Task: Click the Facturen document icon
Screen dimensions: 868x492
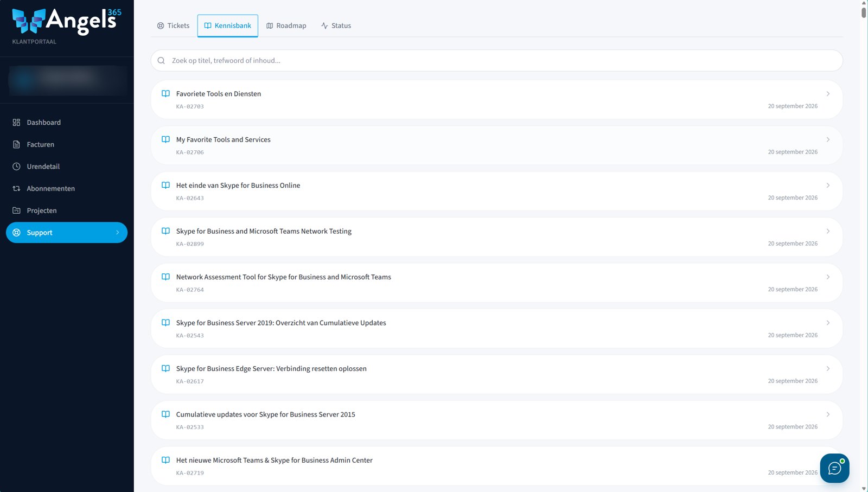Action: tap(16, 144)
